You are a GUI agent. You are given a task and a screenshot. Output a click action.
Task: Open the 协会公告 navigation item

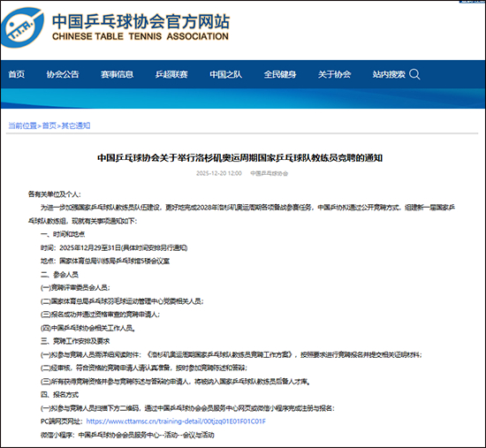coord(63,74)
